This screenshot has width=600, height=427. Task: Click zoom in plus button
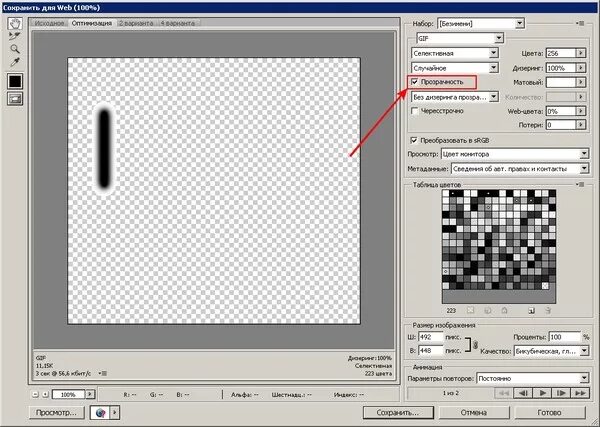[x=45, y=394]
